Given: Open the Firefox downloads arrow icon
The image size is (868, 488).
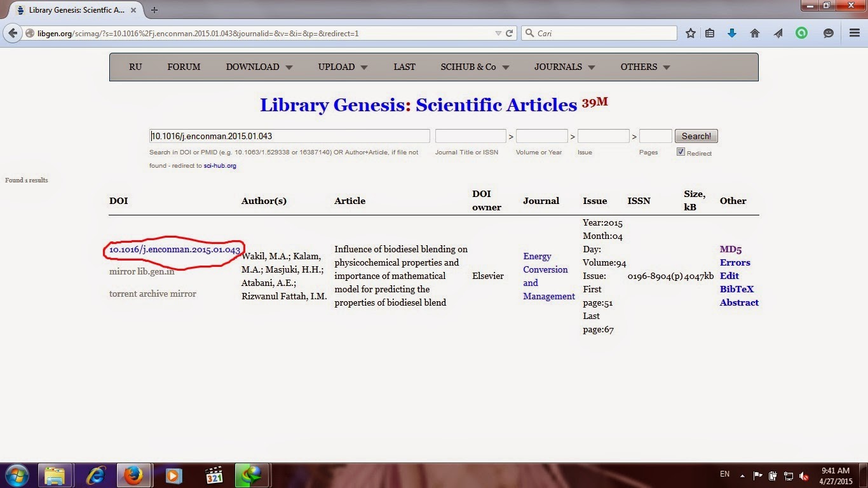Looking at the screenshot, I should point(731,33).
